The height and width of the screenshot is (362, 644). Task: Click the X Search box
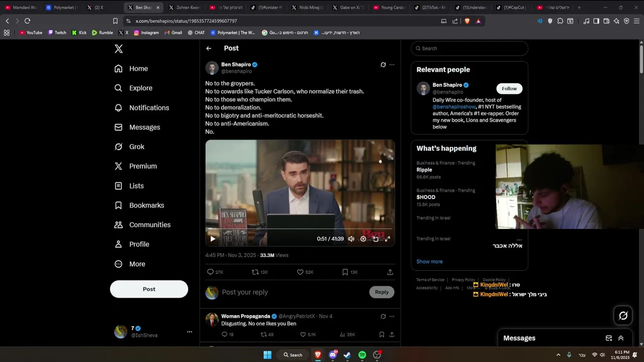(469, 48)
